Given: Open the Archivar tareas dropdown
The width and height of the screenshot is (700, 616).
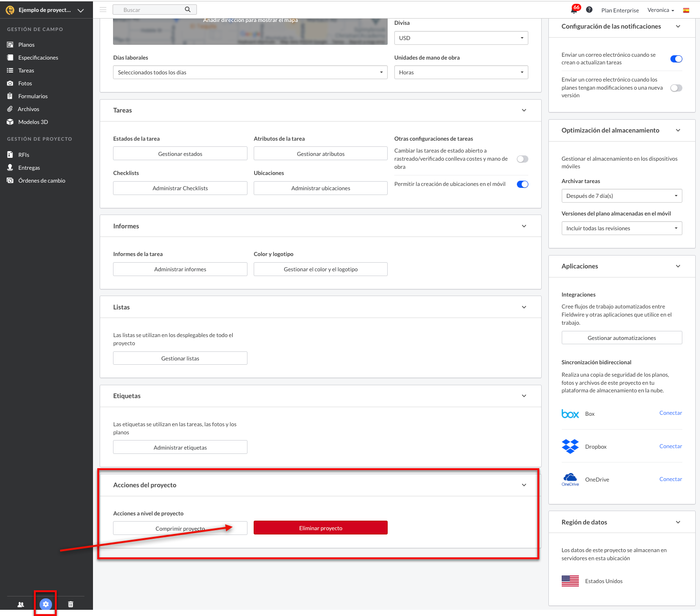Looking at the screenshot, I should [622, 196].
